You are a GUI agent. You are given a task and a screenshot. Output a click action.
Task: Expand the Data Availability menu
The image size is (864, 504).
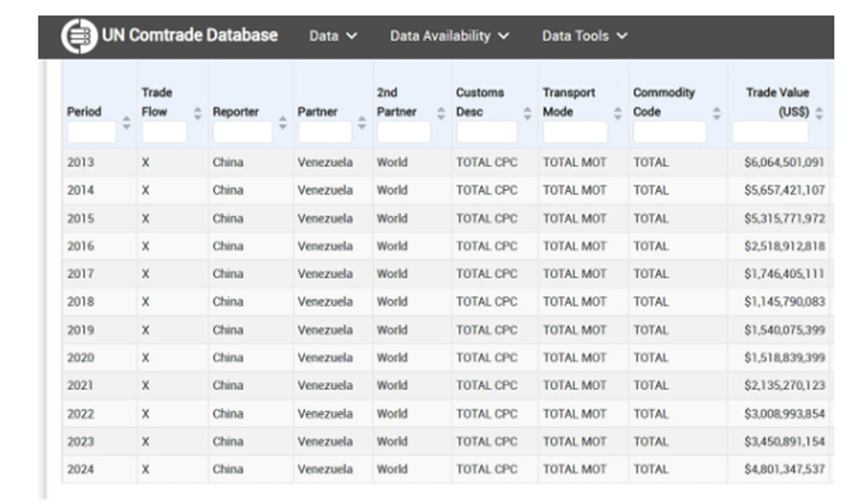(449, 36)
